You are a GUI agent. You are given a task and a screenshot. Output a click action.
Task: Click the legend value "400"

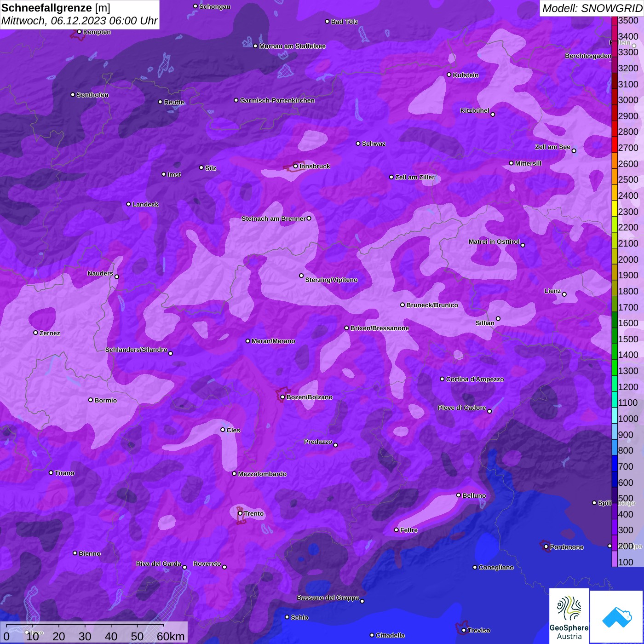click(x=626, y=514)
